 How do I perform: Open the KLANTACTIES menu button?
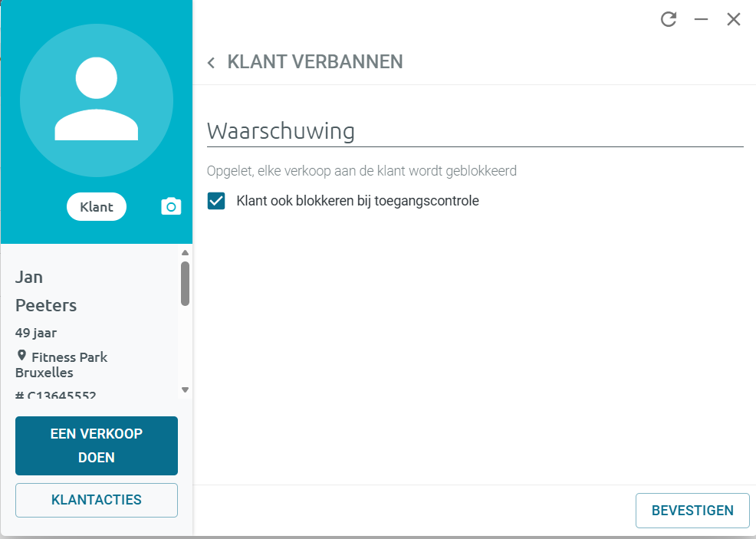point(97,500)
